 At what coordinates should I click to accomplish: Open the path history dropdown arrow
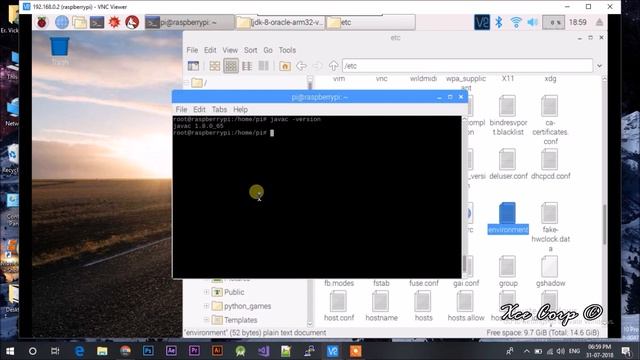599,66
